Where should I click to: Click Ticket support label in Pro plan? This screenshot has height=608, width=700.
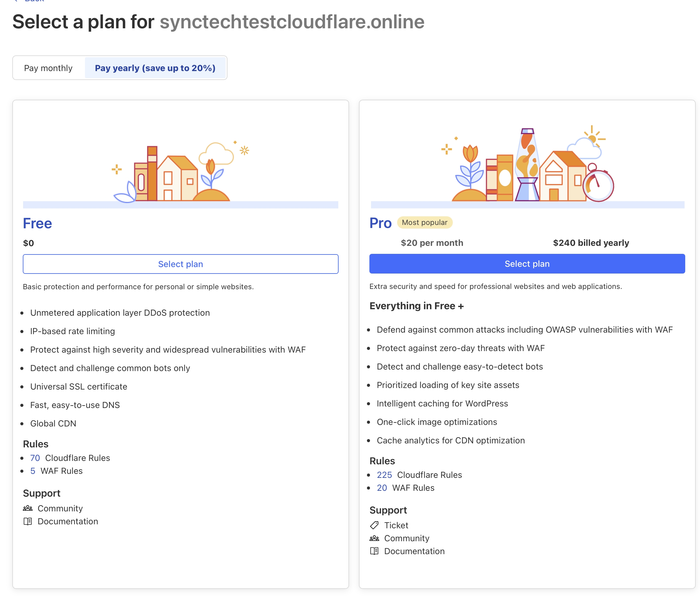396,526
